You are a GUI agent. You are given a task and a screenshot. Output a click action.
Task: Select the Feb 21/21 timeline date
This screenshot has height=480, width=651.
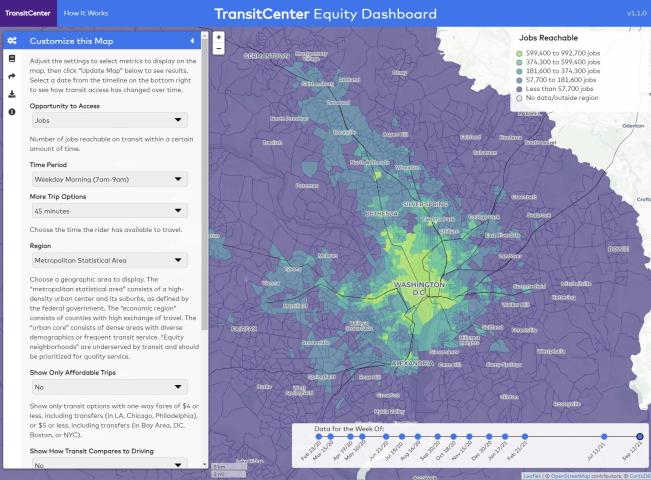pos(525,436)
